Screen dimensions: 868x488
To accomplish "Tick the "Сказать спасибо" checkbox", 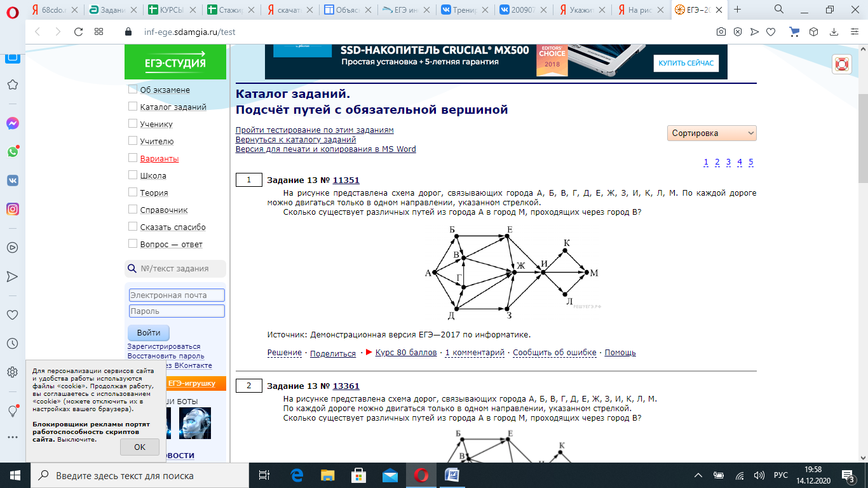I will click(x=133, y=227).
